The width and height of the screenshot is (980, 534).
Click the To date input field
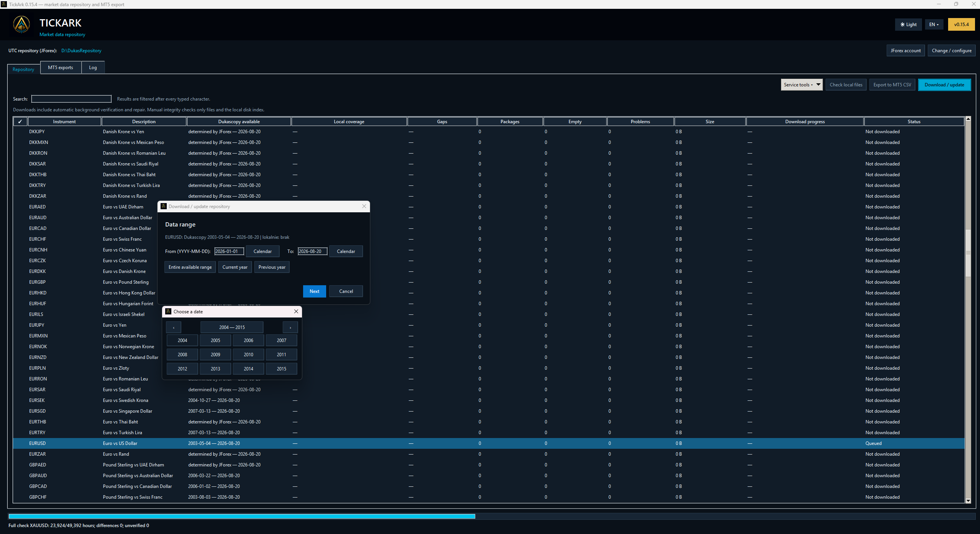[312, 251]
